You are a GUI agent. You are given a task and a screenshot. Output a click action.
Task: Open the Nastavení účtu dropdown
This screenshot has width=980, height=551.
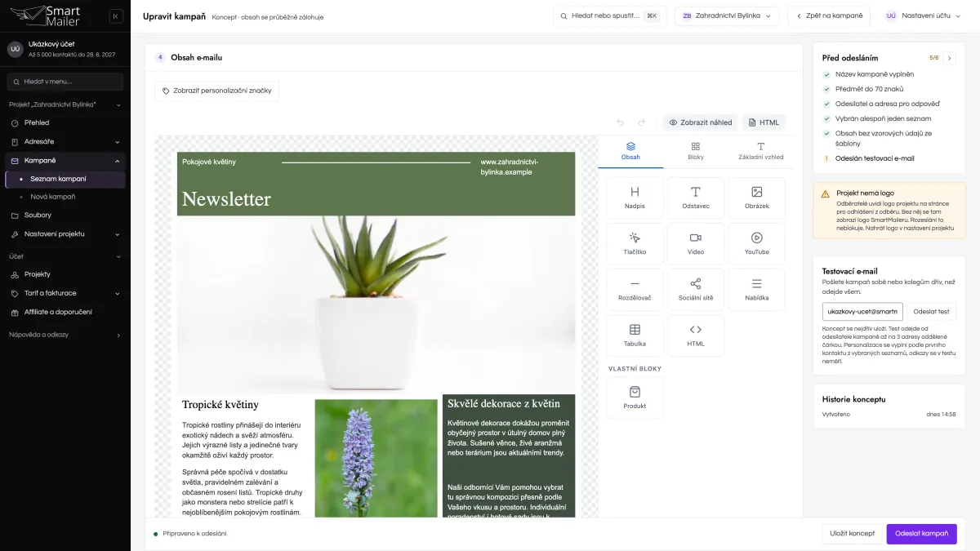pos(923,16)
